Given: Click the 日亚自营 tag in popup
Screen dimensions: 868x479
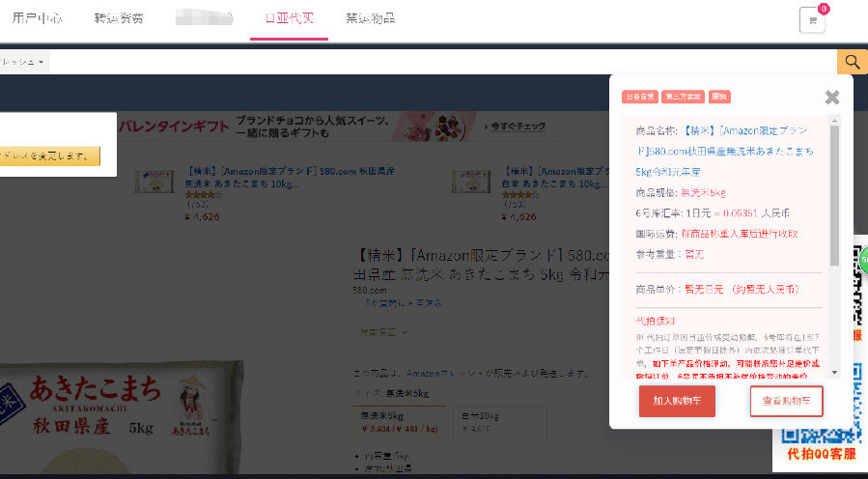Looking at the screenshot, I should (x=640, y=97).
